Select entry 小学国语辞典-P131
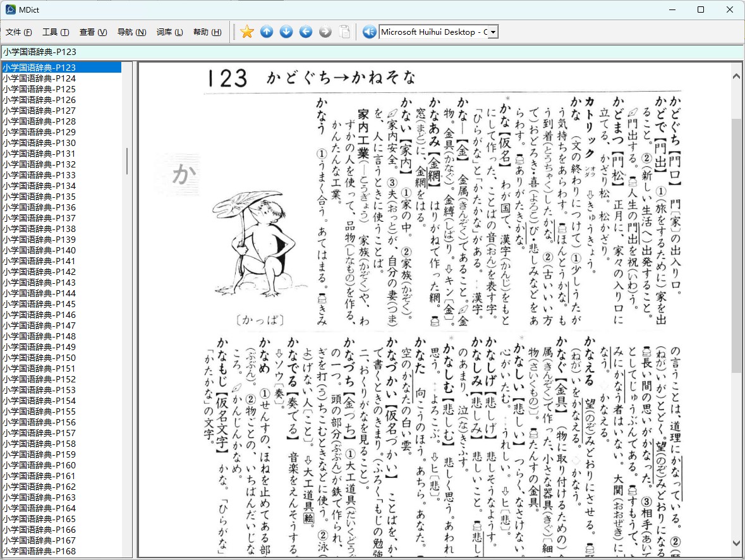The image size is (745, 560). pos(61,154)
